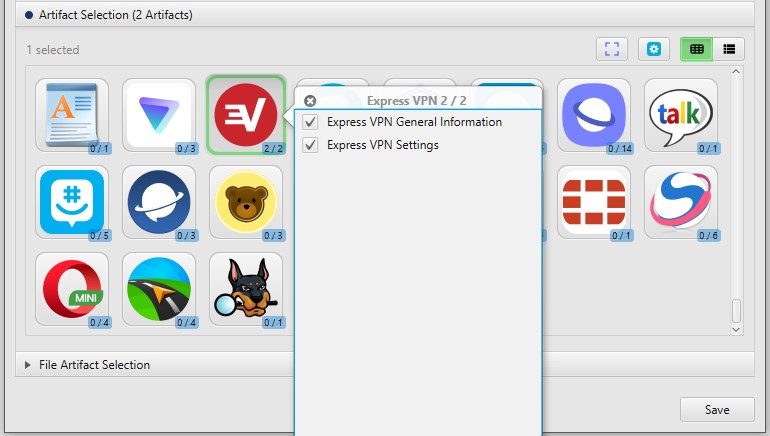Select the Samsung Internet purple planet icon
The image size is (770, 436).
click(x=594, y=114)
